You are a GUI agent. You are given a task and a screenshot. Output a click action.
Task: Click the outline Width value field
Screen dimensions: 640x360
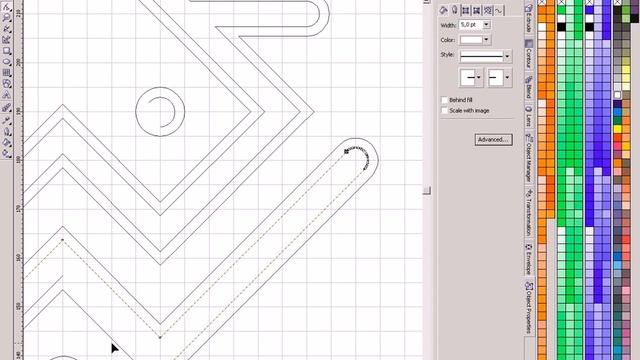(471, 25)
